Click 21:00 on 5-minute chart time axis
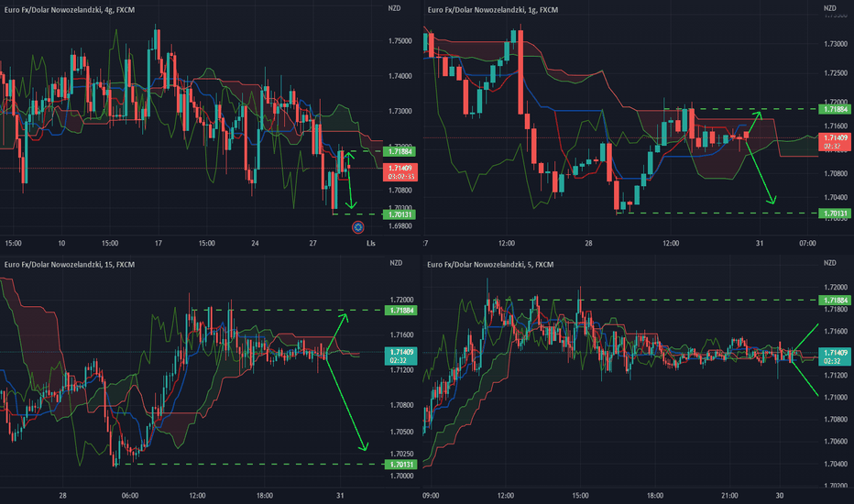The width and height of the screenshot is (854, 504). point(729,495)
